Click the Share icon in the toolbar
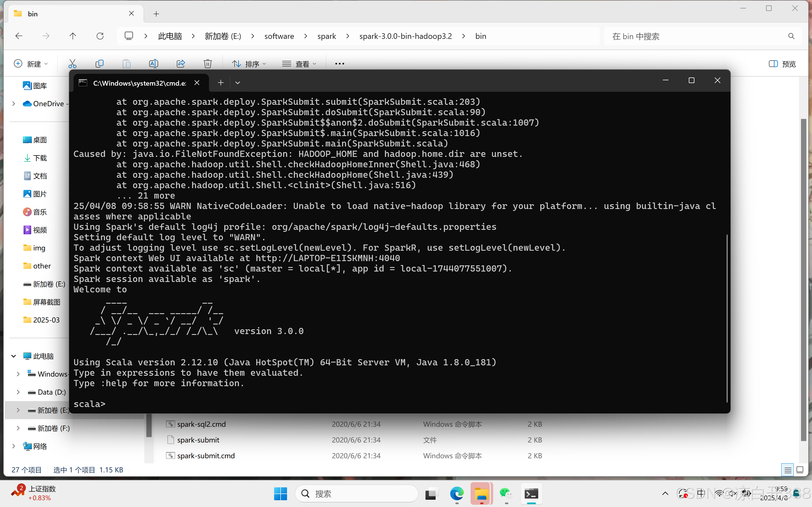Viewport: 812px width, 507px height. click(180, 63)
